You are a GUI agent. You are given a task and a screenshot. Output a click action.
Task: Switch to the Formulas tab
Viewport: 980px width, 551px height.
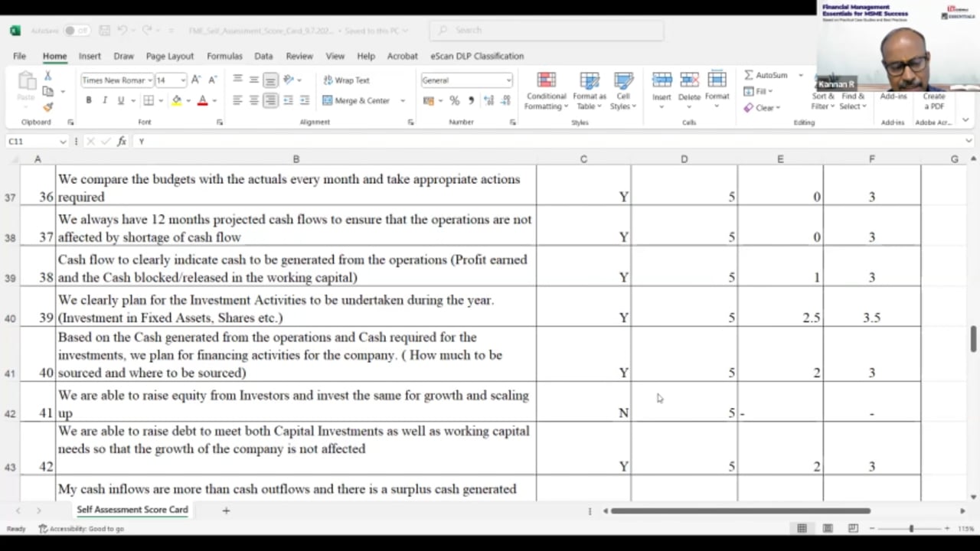(224, 56)
